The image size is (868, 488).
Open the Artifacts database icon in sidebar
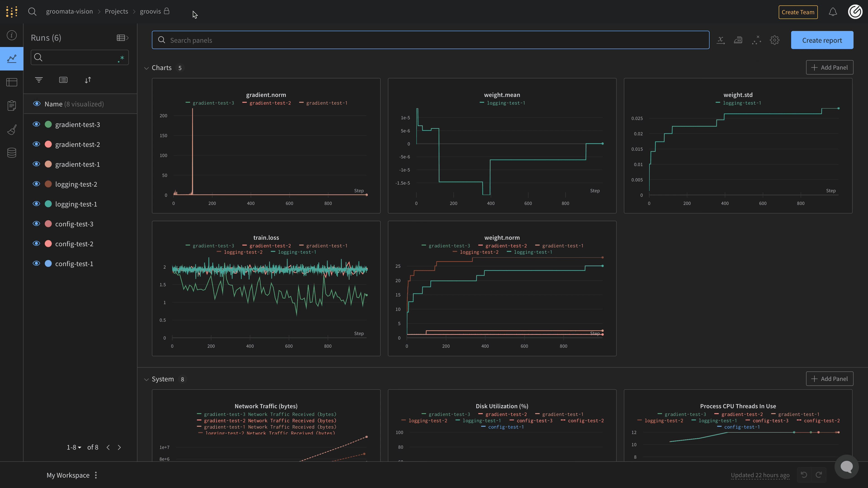12,153
